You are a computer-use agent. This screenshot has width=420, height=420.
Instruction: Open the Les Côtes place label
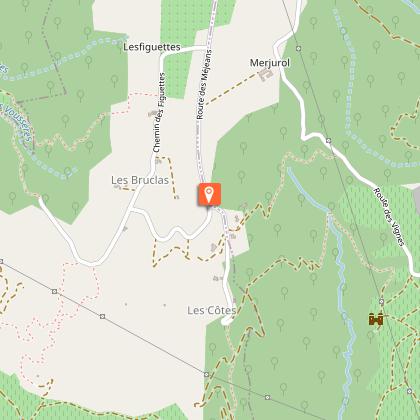coord(212,311)
